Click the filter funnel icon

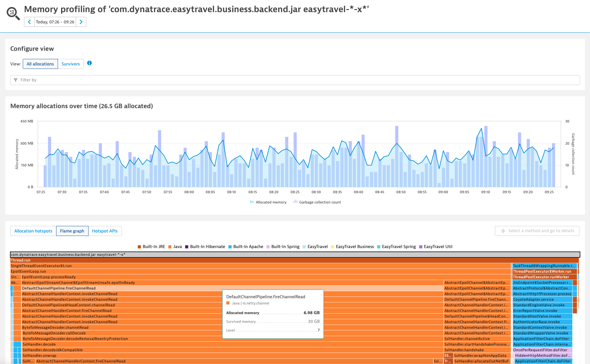pos(16,80)
